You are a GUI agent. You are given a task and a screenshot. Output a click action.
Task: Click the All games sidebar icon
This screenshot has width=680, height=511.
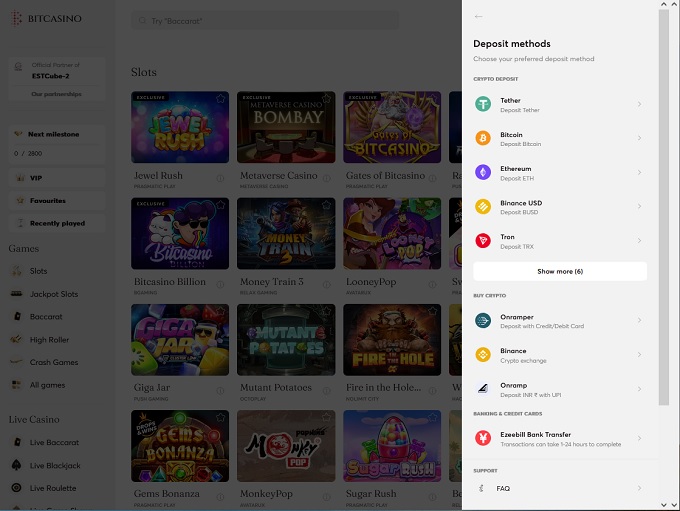[x=16, y=385]
